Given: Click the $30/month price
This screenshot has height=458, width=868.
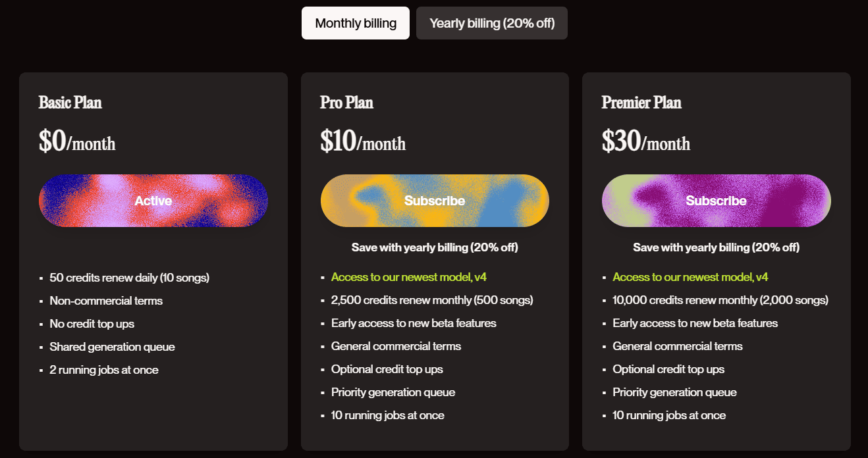Looking at the screenshot, I should [645, 141].
